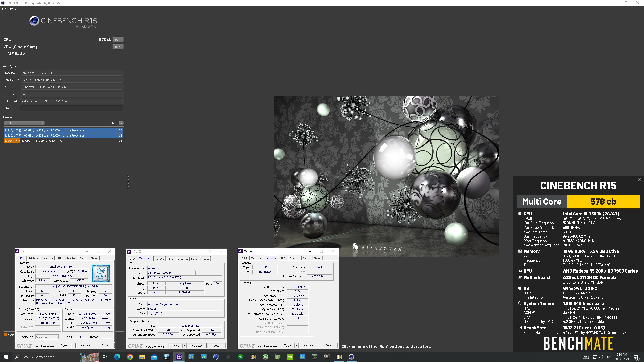Click the purple CPU-Z taskbar icon
The image size is (644, 362).
tap(179, 357)
